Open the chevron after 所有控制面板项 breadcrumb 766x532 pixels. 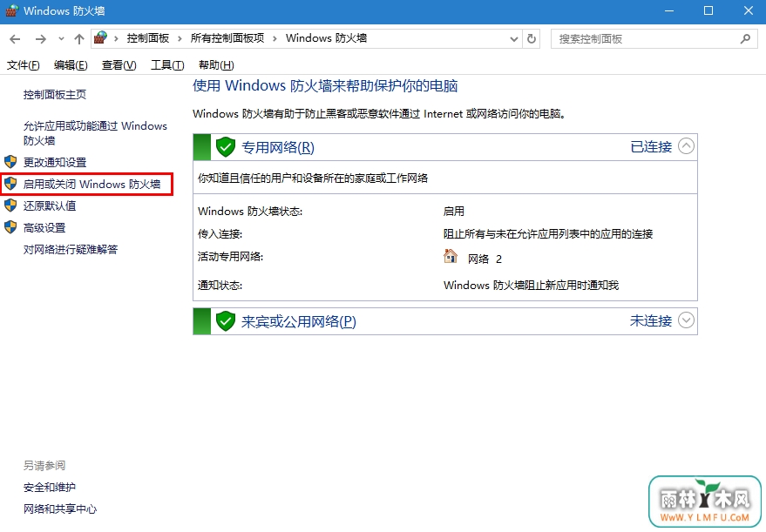275,38
